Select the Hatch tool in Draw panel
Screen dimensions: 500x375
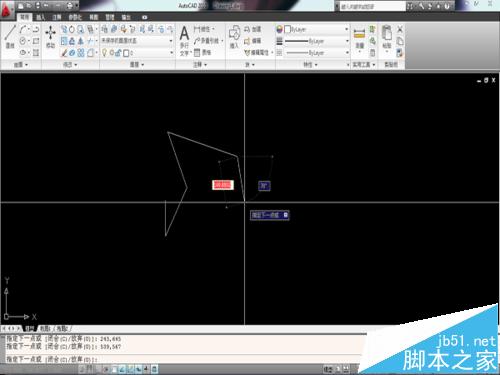pos(36,53)
